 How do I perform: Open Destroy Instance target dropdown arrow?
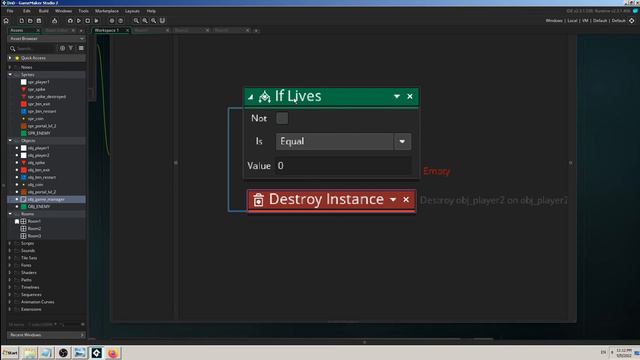point(393,200)
